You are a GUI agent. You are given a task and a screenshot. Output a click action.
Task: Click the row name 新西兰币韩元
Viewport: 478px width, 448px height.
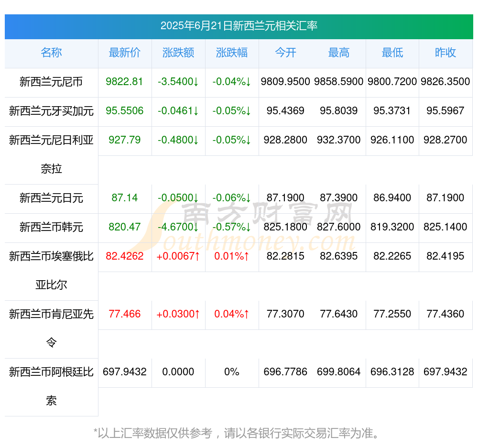(x=51, y=227)
